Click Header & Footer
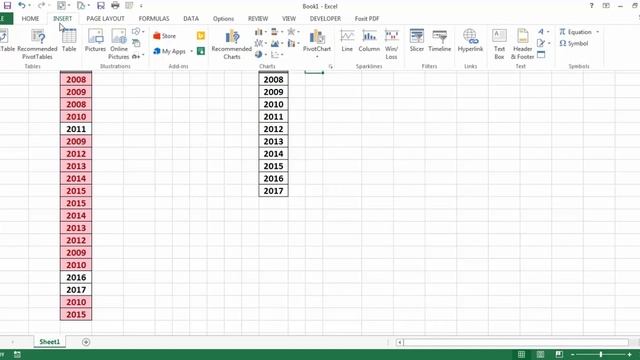The width and height of the screenshot is (640, 360). point(522,44)
